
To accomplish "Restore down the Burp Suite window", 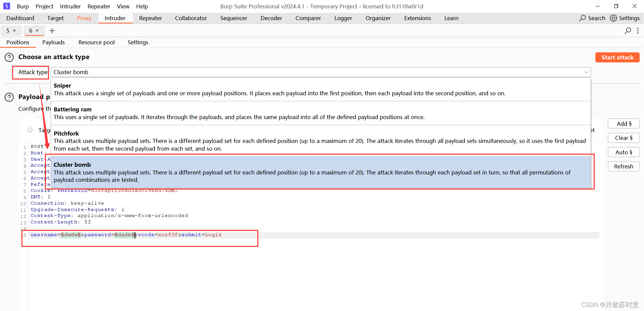I will 616,6.
